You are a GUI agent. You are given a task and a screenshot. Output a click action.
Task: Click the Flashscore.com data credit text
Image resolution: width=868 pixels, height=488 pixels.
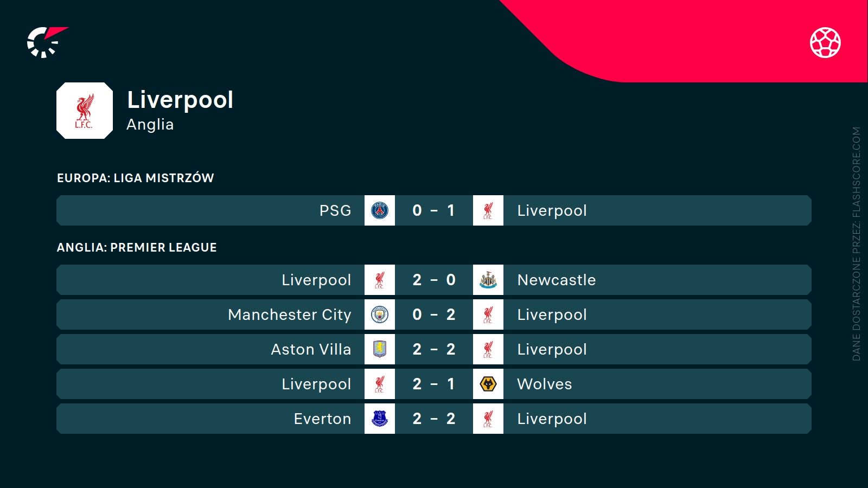[x=856, y=244]
